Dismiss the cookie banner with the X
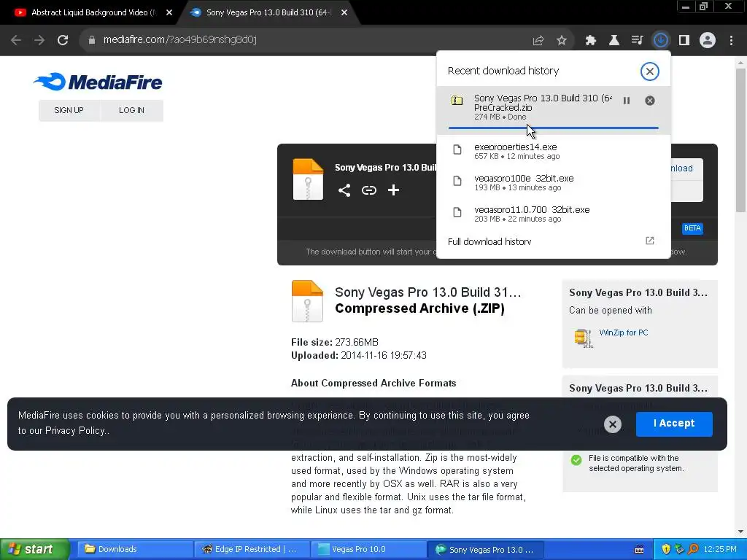This screenshot has height=560, width=747. (613, 424)
